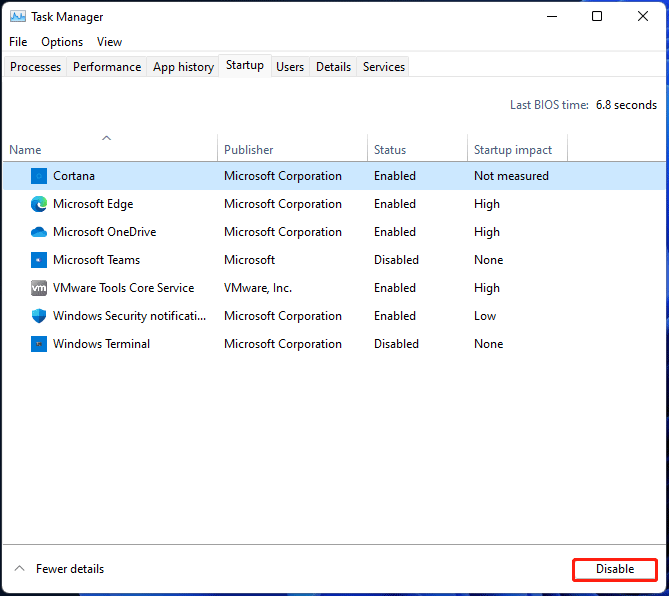Open the Options menu
Screen dimensions: 669x596
62,42
